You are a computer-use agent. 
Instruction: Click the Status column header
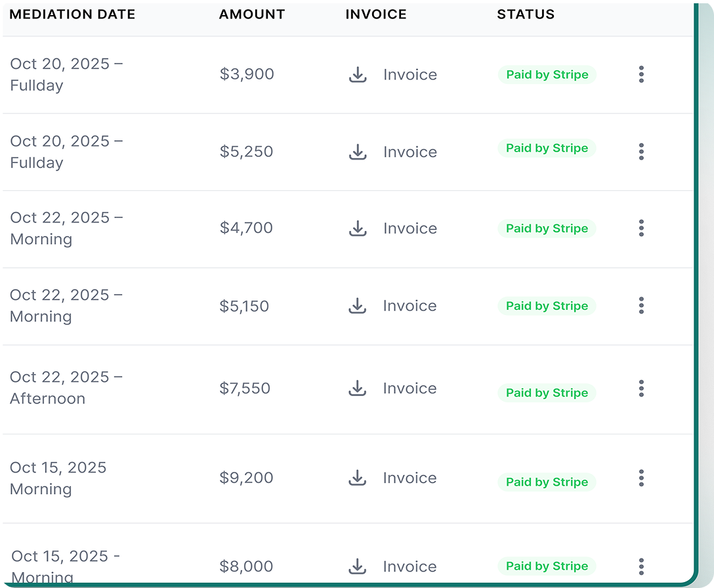pos(526,14)
